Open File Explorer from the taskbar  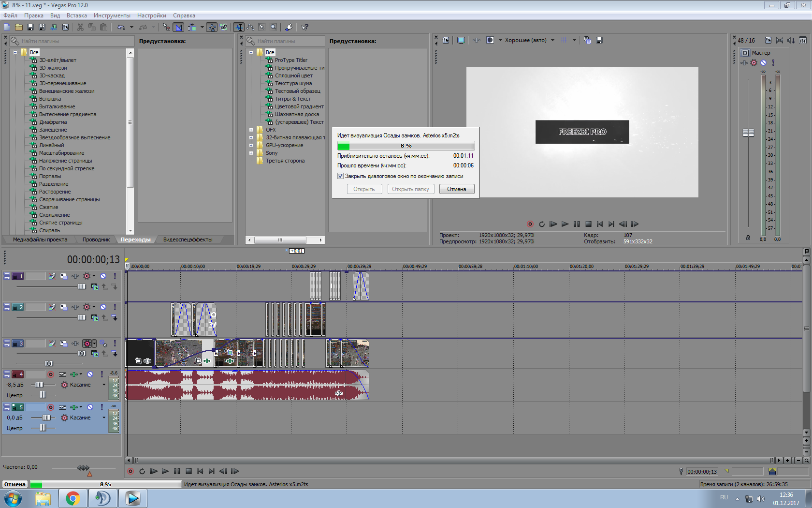click(x=43, y=498)
